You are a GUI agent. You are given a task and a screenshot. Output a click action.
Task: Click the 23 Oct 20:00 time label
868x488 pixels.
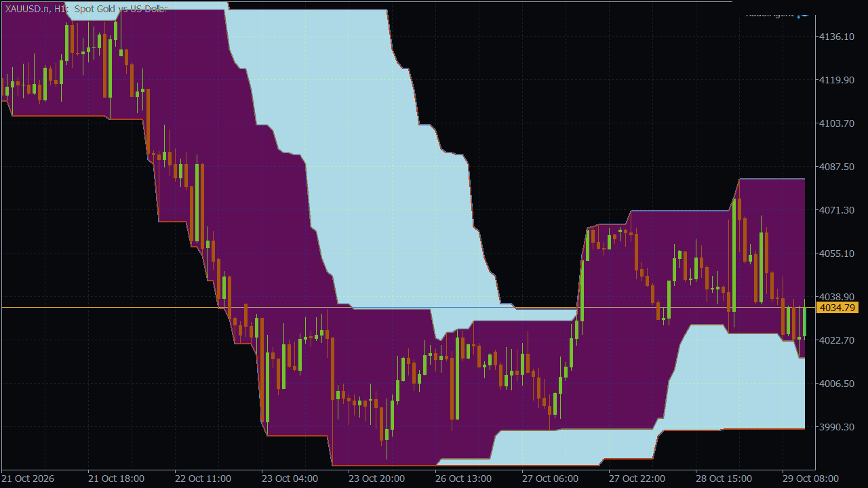click(376, 479)
